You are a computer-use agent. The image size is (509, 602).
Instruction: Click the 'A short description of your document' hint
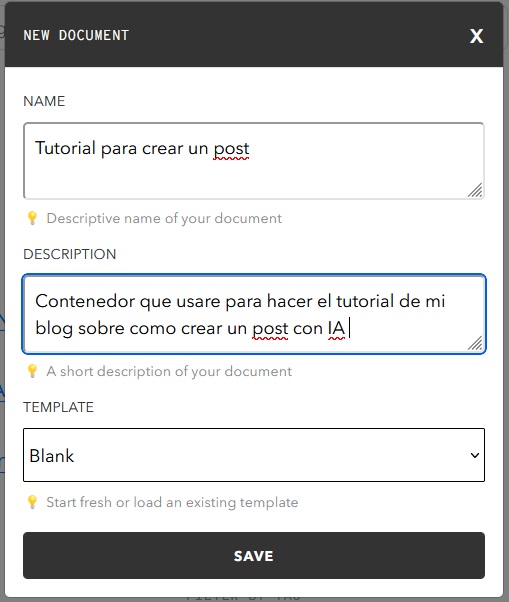(169, 372)
